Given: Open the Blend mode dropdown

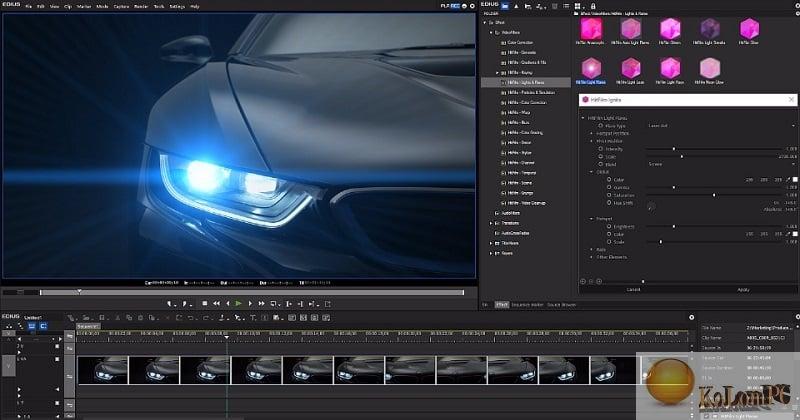Looking at the screenshot, I should pyautogui.click(x=720, y=164).
